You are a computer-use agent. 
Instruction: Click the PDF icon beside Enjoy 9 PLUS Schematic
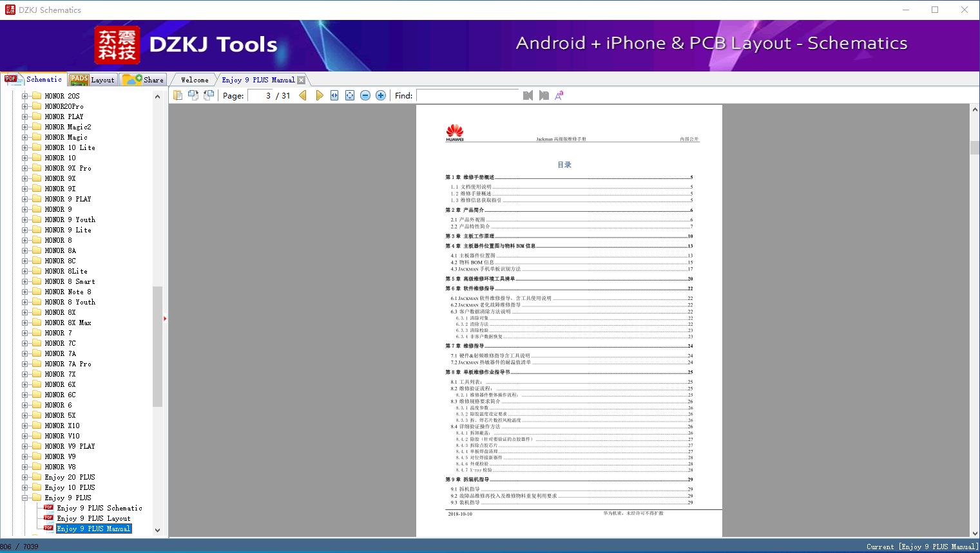(x=48, y=507)
